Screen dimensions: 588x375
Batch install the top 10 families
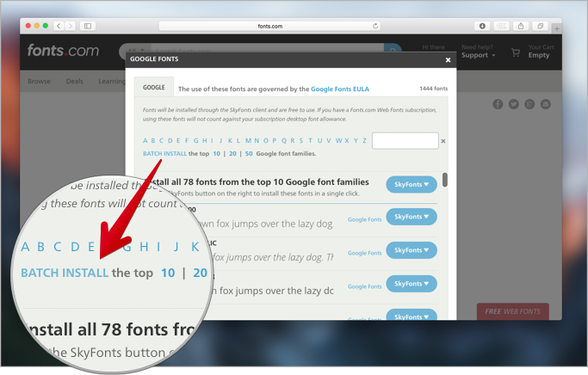coord(216,154)
